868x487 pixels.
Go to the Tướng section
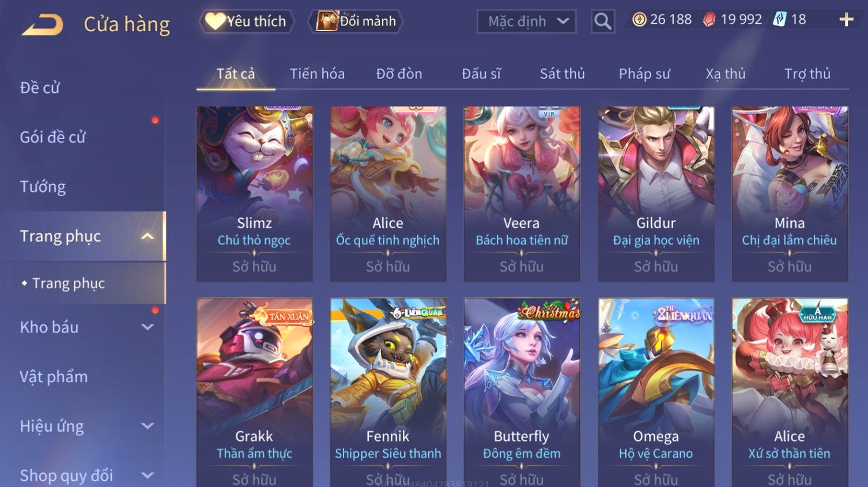pos(43,187)
